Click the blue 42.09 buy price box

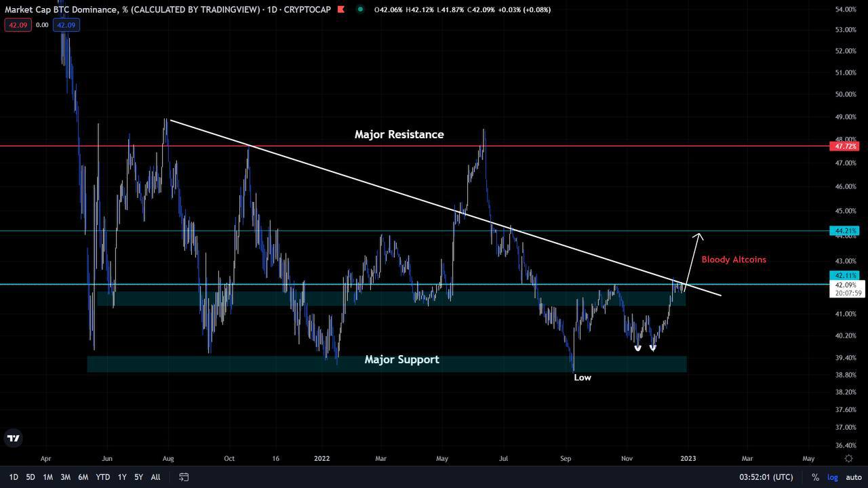pyautogui.click(x=66, y=25)
